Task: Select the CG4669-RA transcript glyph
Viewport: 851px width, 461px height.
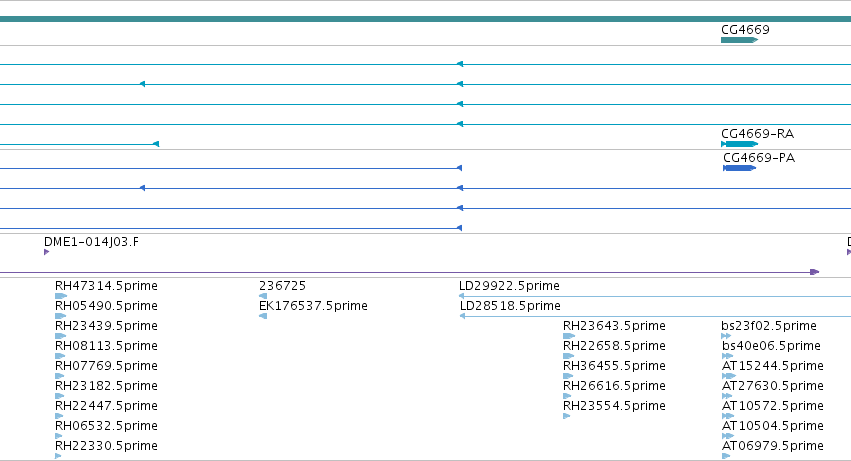Action: 739,144
